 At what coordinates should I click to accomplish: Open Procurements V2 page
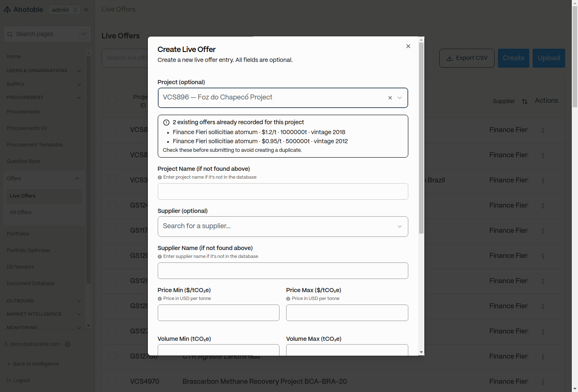point(27,128)
